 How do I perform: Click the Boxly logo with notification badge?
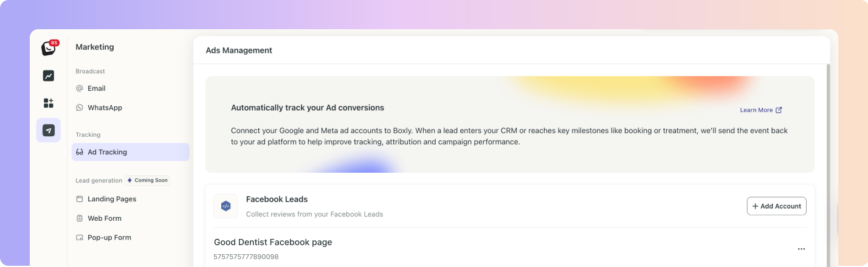tap(49, 48)
